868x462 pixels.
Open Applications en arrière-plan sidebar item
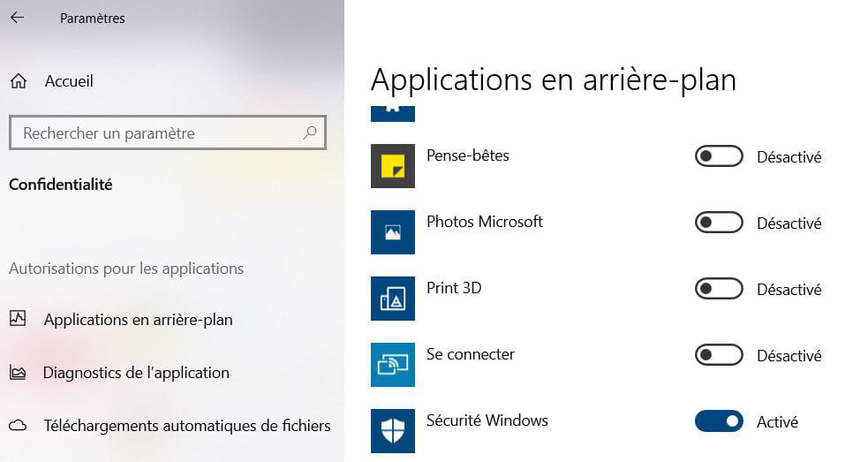click(x=138, y=320)
